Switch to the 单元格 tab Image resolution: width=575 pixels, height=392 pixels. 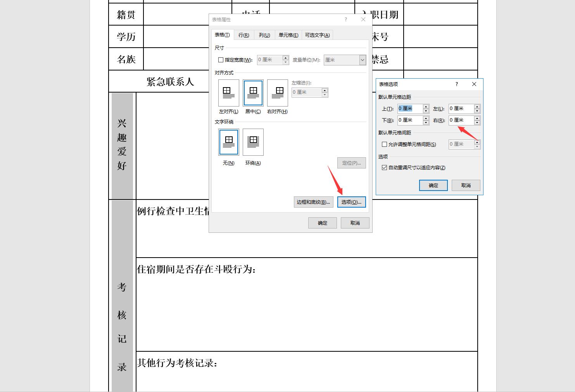(288, 35)
